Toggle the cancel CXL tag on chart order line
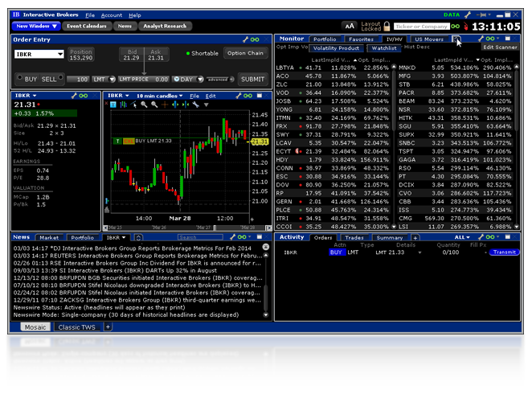 (x=129, y=141)
